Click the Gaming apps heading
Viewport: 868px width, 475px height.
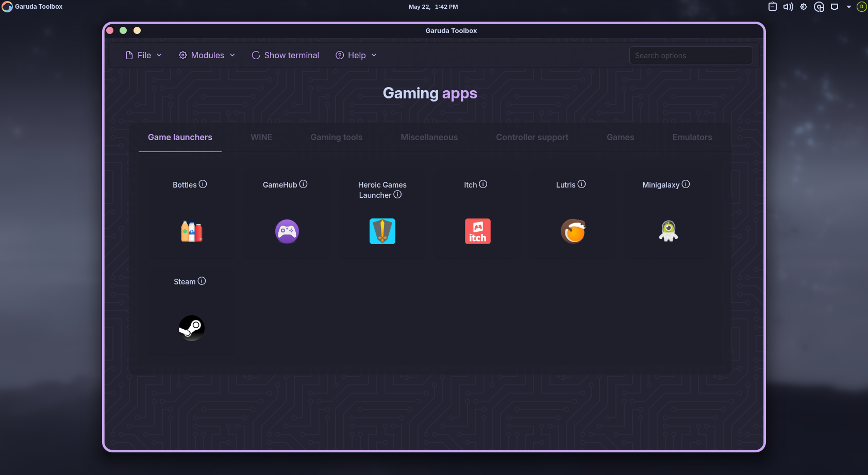pos(430,93)
